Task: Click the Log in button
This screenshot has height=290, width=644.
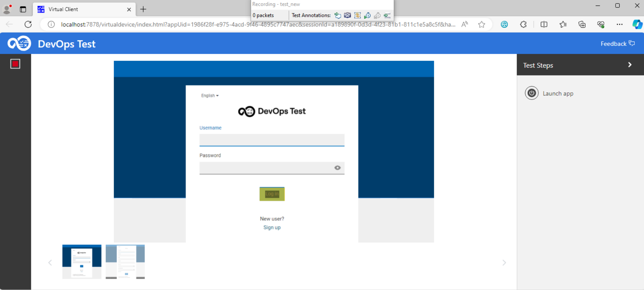Action: (x=272, y=194)
